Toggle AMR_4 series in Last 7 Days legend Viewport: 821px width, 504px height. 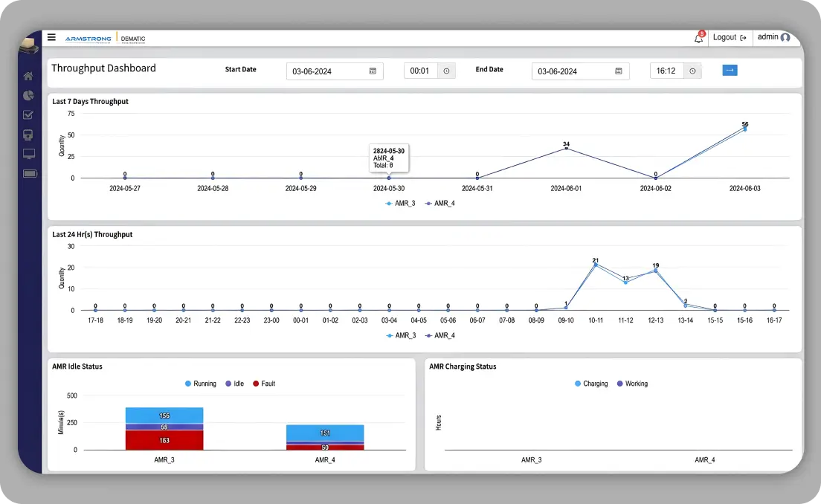pos(440,204)
